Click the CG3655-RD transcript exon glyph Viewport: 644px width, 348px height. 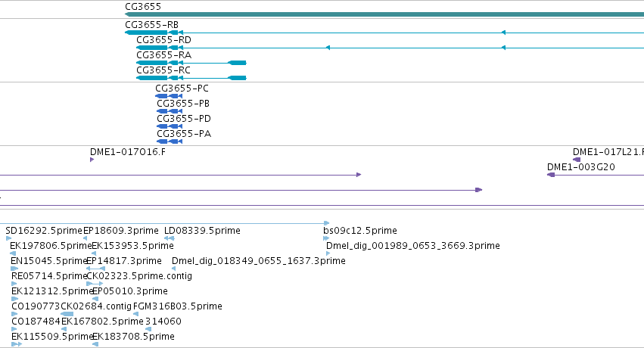click(152, 48)
